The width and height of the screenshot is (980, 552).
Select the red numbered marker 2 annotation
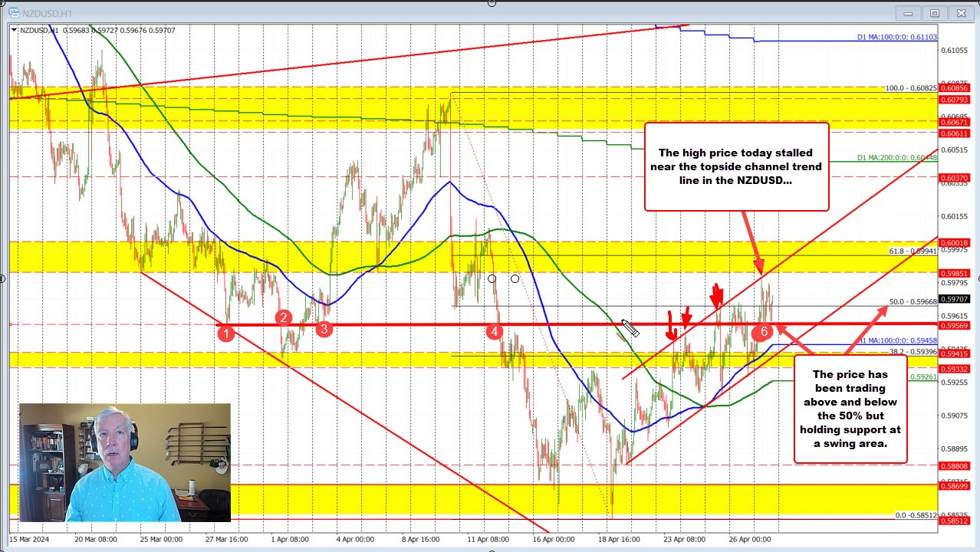click(x=282, y=317)
